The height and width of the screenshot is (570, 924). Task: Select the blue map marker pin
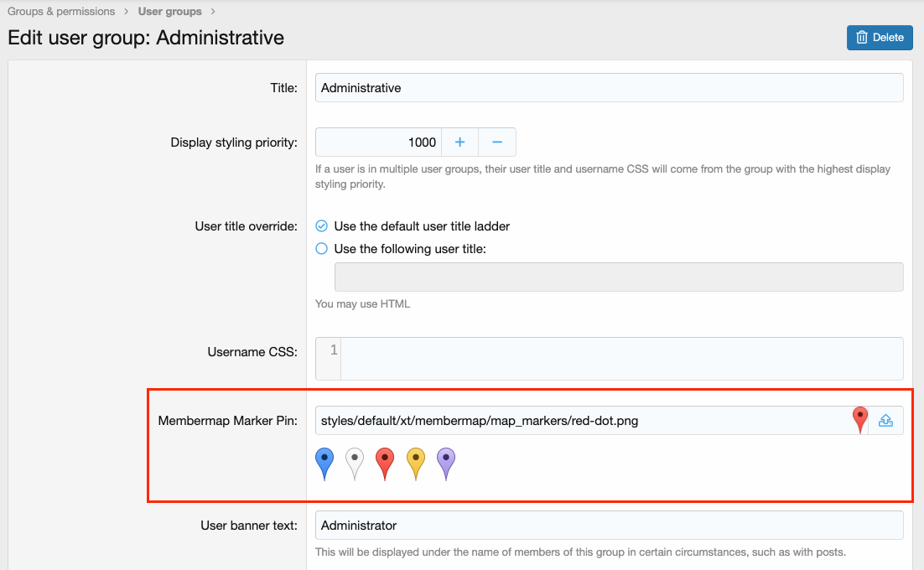click(324, 463)
